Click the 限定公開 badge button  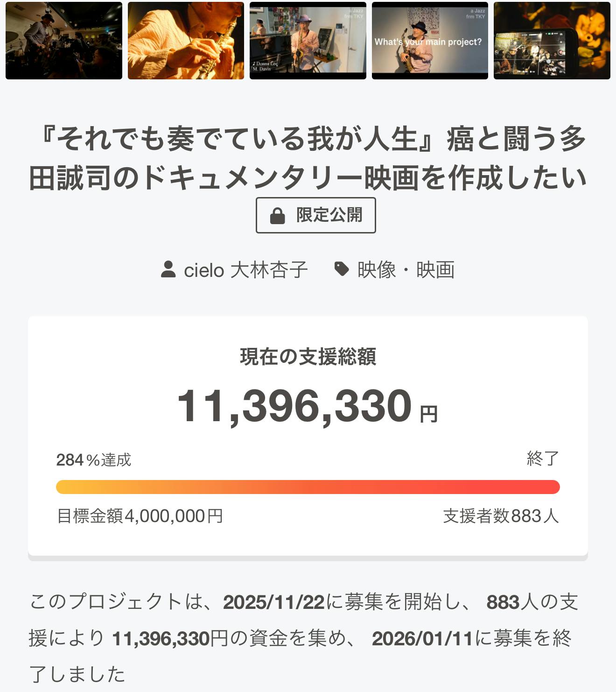tap(316, 215)
